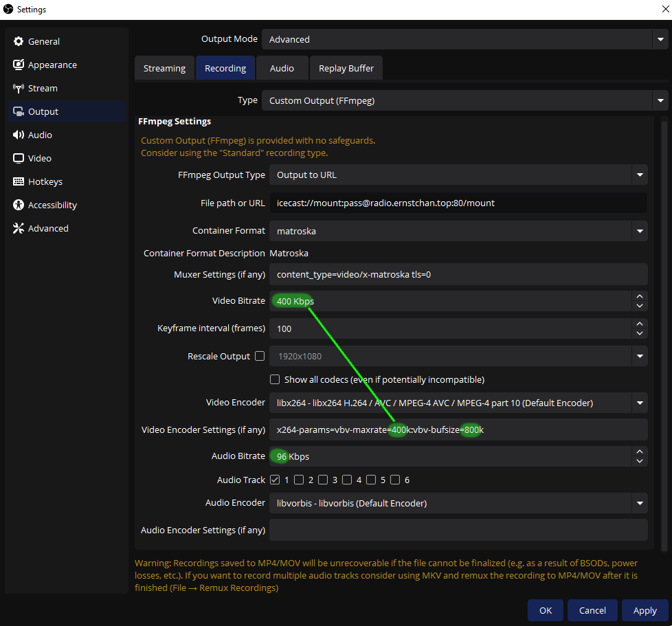This screenshot has height=626, width=672.
Task: Click the Hotkeys keyboard icon
Action: tap(19, 181)
